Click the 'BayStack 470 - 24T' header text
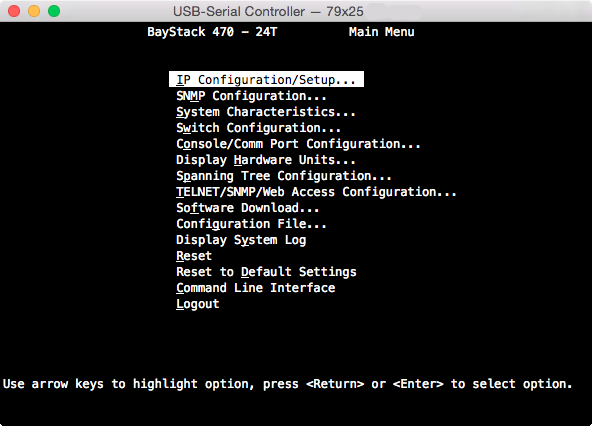Viewport: 592px width, 426px height. coord(212,32)
